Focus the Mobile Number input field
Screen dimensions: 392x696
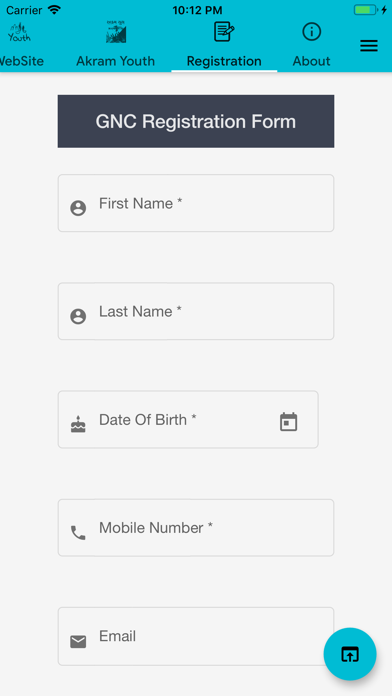[x=196, y=528]
